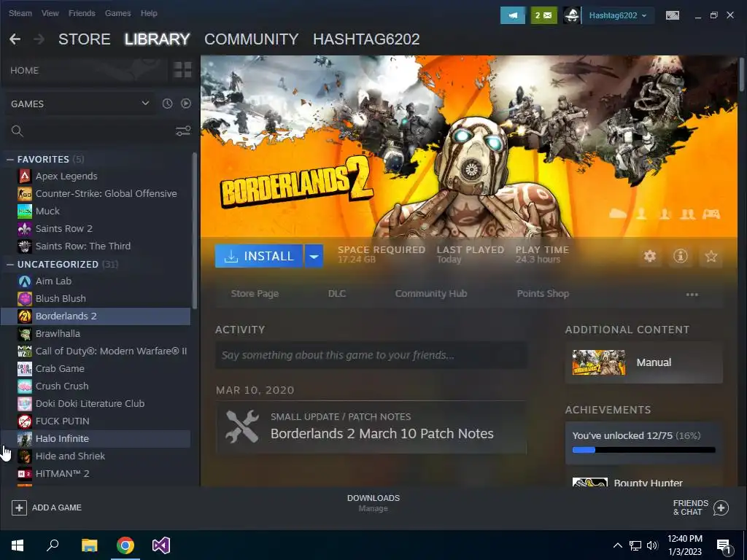
Task: Open the Friends menu
Action: tap(82, 13)
